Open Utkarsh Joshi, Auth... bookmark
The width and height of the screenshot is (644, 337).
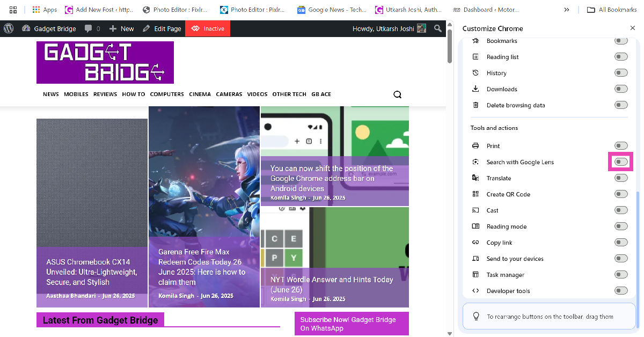pos(409,10)
